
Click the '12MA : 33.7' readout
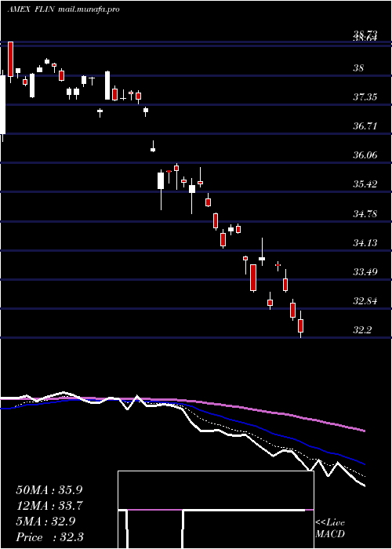[49, 506]
